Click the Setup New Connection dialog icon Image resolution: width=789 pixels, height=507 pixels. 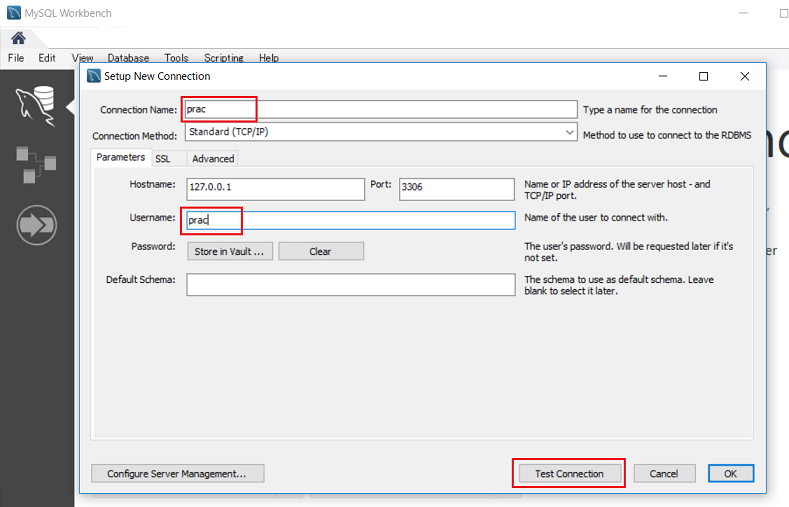tap(94, 76)
